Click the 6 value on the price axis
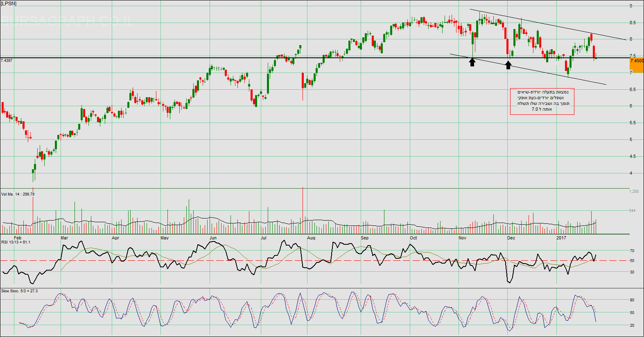This screenshot has height=337, width=644. coord(631,106)
